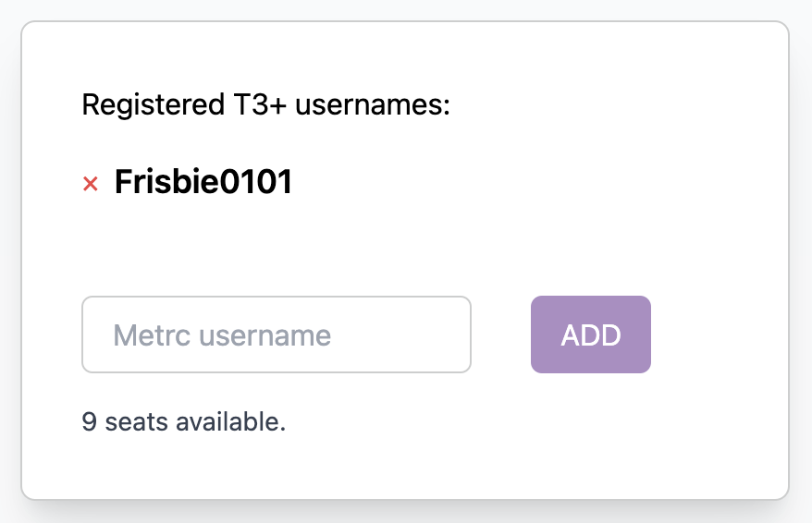Select the seats available status line

click(x=184, y=421)
